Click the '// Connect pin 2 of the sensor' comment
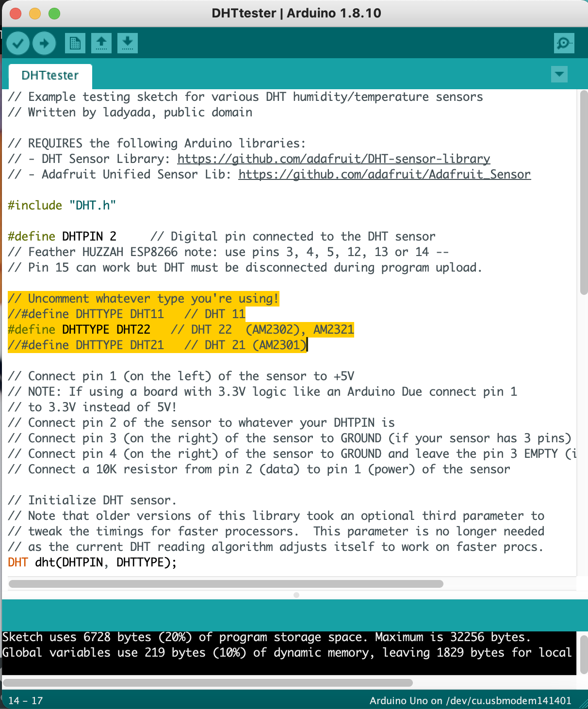The image size is (588, 709). click(201, 423)
